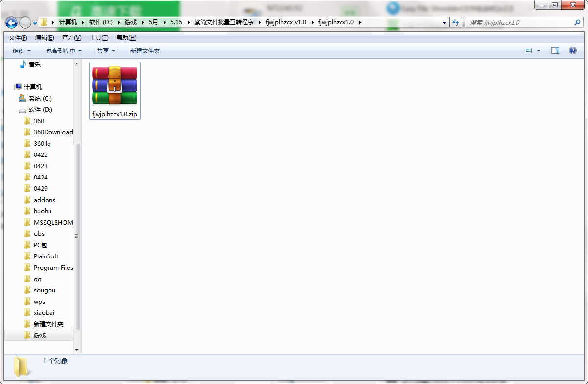Screen dimensions: 588x384
Task: Open the 组织 dropdown menu
Action: coord(22,51)
